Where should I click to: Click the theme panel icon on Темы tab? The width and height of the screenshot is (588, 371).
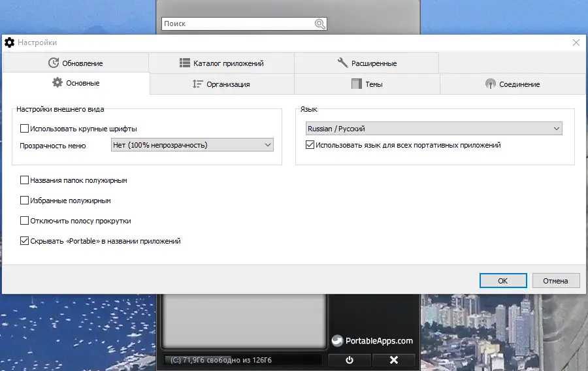click(x=357, y=84)
